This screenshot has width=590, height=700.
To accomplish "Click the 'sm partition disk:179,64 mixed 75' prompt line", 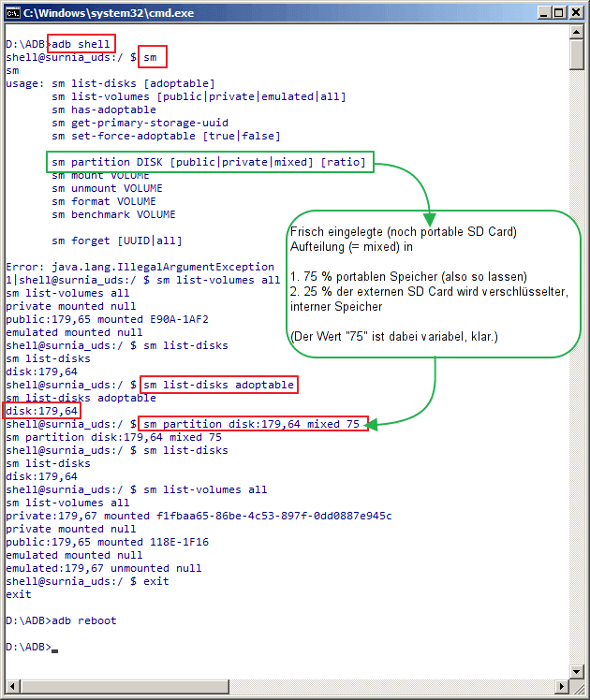I will (183, 424).
